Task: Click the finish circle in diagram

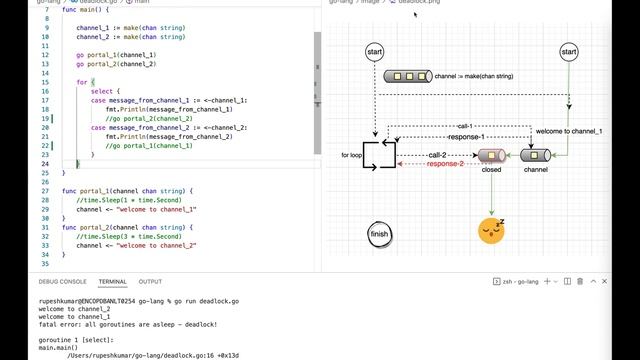Action: pos(379,234)
